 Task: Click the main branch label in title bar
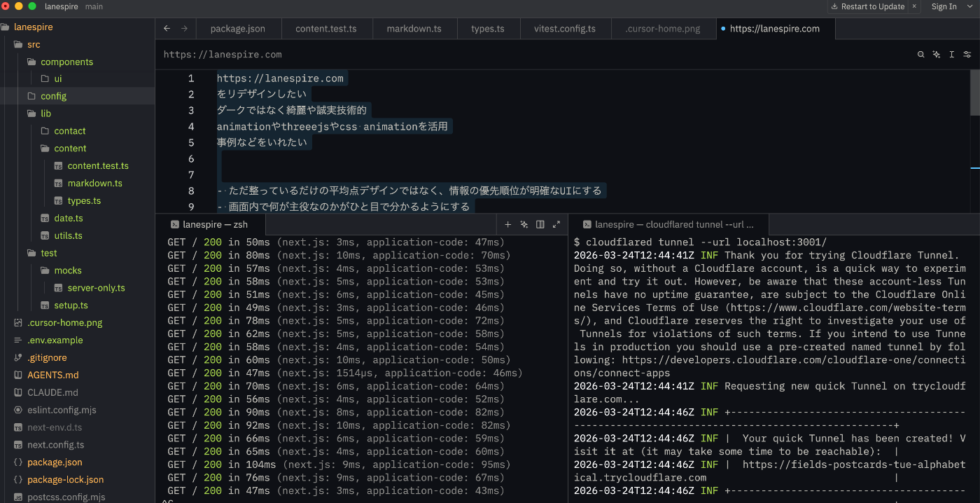point(94,6)
